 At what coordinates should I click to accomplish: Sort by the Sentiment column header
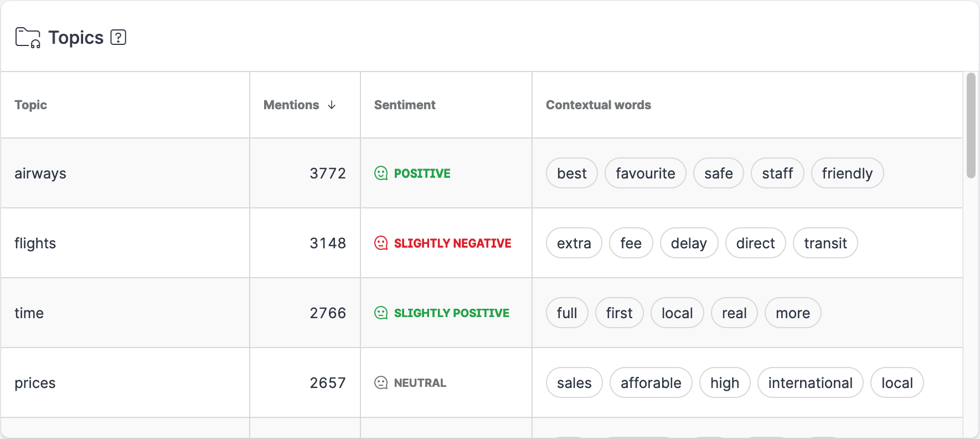coord(405,105)
